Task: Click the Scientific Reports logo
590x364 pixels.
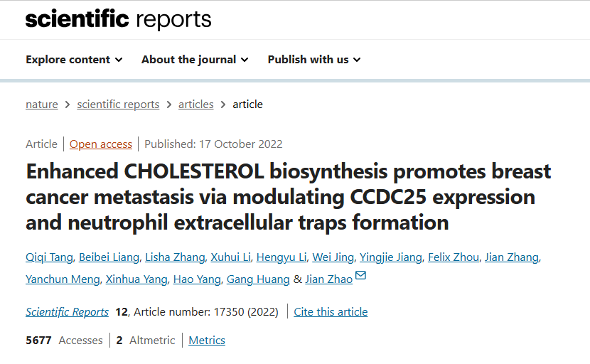Action: click(118, 18)
